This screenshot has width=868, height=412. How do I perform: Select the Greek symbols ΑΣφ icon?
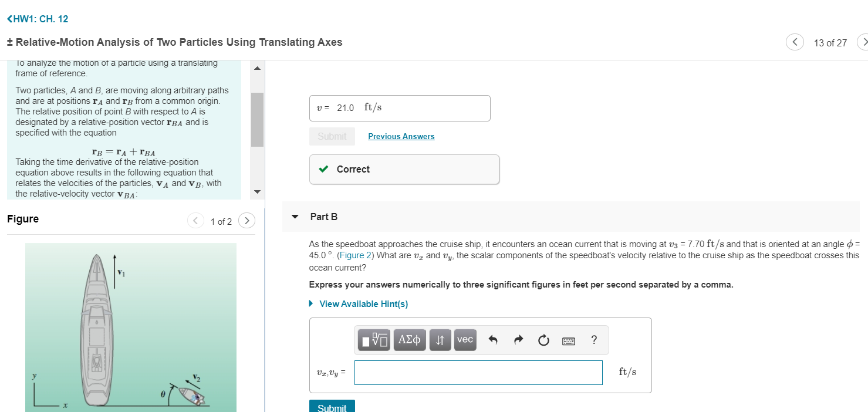coord(409,339)
